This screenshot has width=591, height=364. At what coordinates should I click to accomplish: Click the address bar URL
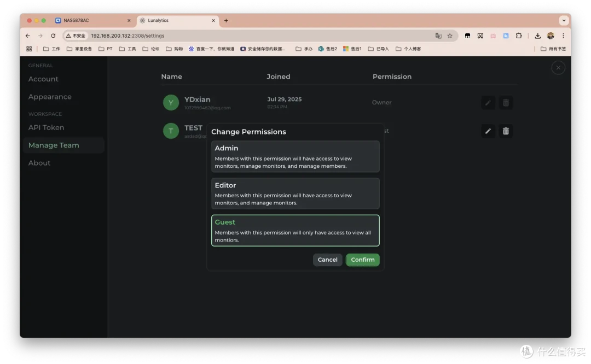click(128, 36)
